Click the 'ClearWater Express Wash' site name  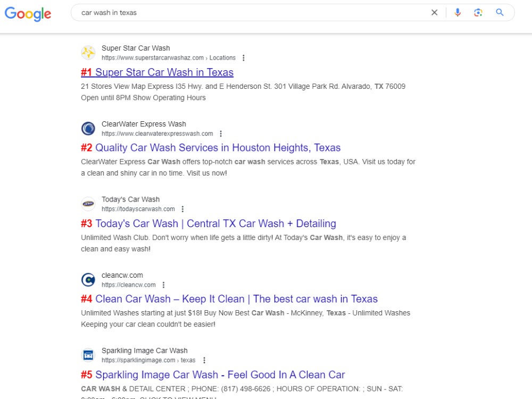tap(144, 124)
